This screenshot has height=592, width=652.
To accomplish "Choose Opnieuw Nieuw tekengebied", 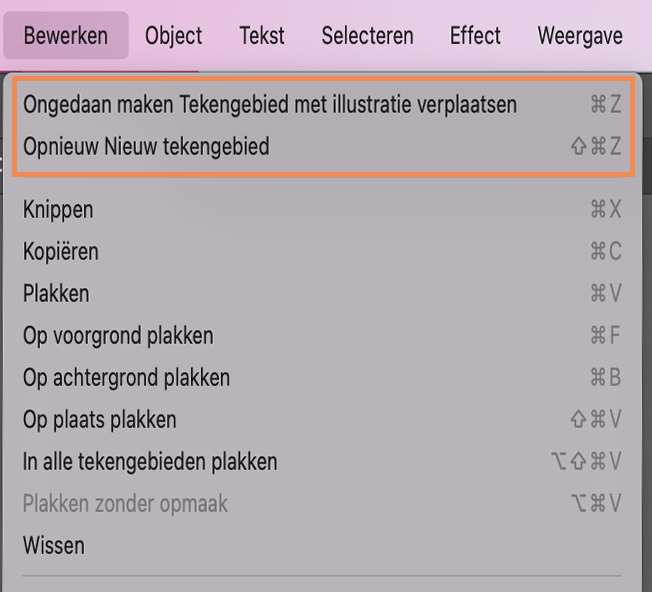I will pos(146,147).
